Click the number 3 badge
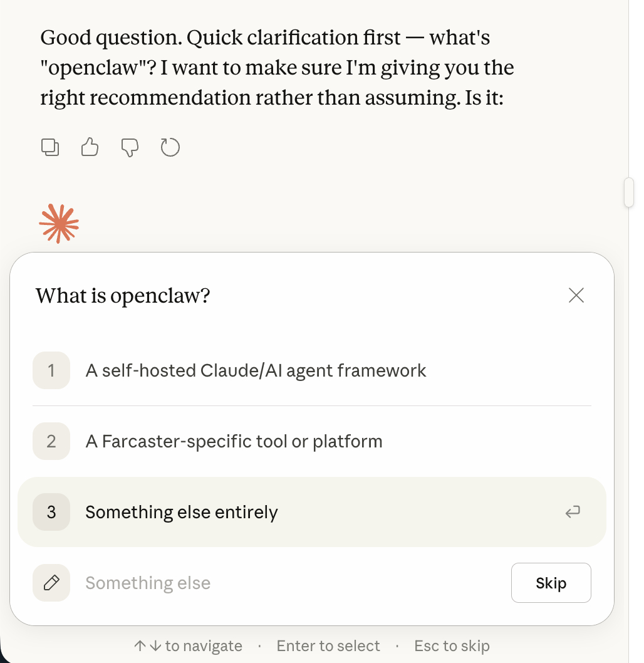 point(51,513)
